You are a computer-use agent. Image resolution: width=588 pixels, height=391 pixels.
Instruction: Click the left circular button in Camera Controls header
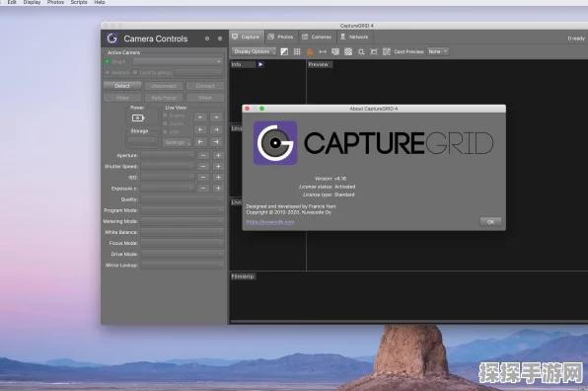[207, 39]
